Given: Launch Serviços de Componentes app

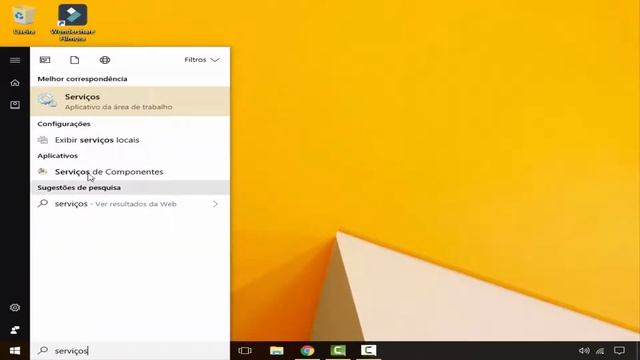Looking at the screenshot, I should (130, 172).
